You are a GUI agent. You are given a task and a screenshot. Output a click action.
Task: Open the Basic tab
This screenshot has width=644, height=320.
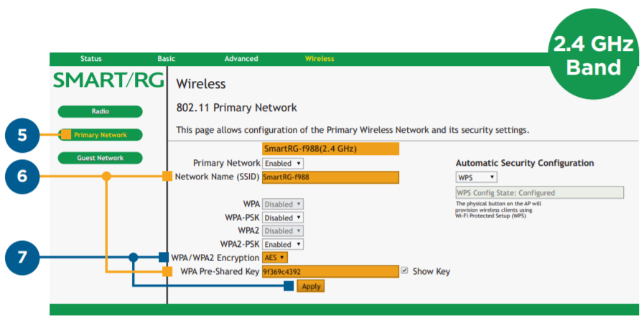[167, 59]
